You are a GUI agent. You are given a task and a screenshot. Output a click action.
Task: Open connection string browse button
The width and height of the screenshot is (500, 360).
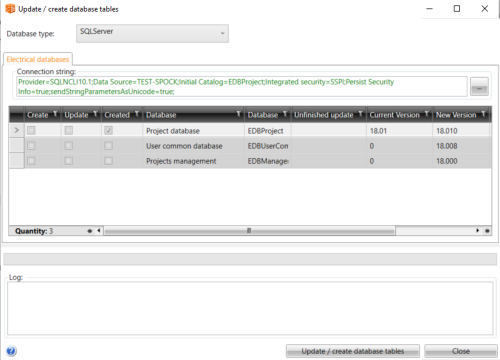coord(479,87)
